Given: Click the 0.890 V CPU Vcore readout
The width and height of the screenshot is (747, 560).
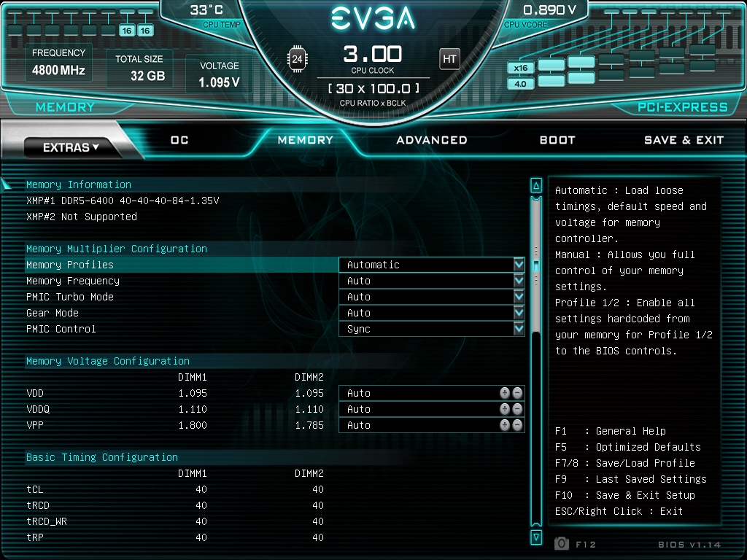Looking at the screenshot, I should point(550,9).
